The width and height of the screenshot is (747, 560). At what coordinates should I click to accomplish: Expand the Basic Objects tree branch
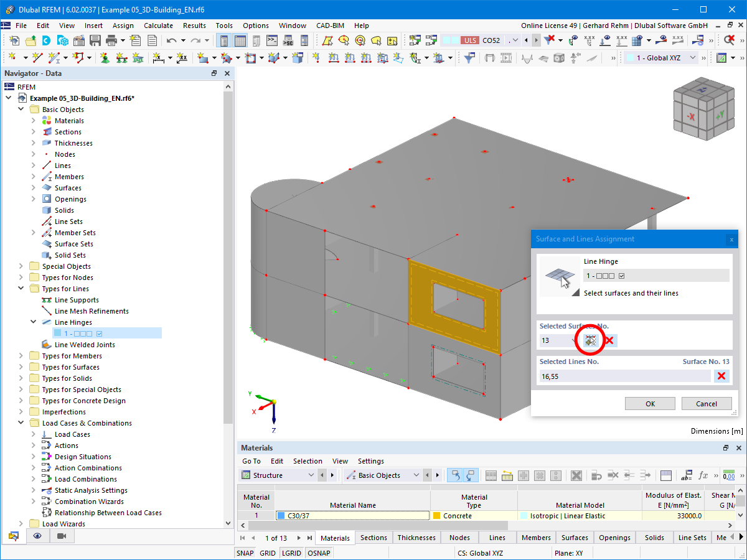coord(21,109)
